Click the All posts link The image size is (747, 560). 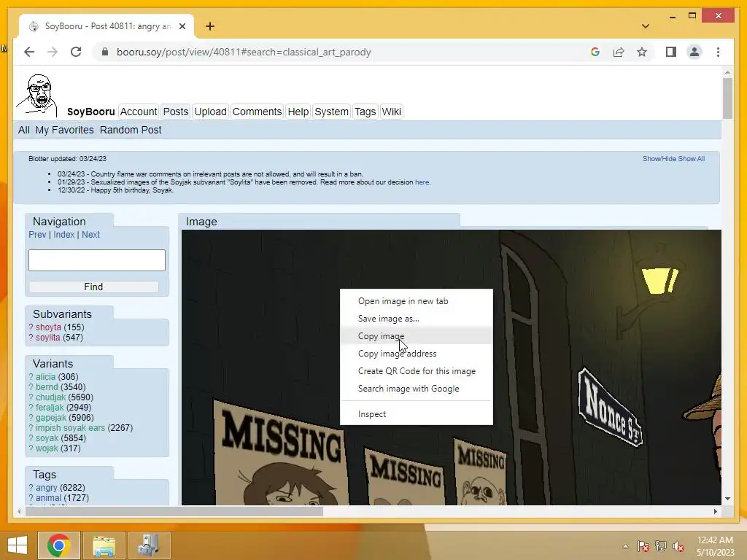(x=24, y=130)
